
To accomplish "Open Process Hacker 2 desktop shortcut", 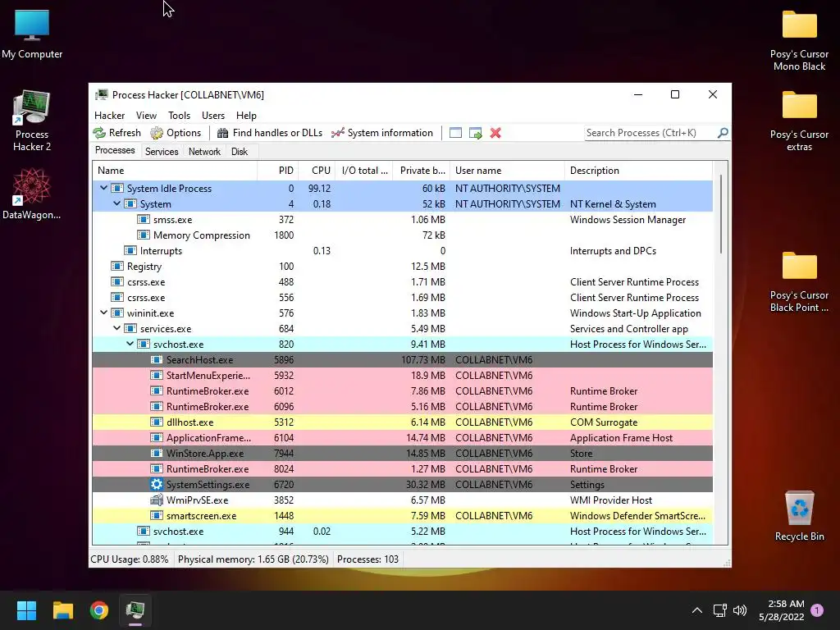I will pyautogui.click(x=32, y=121).
